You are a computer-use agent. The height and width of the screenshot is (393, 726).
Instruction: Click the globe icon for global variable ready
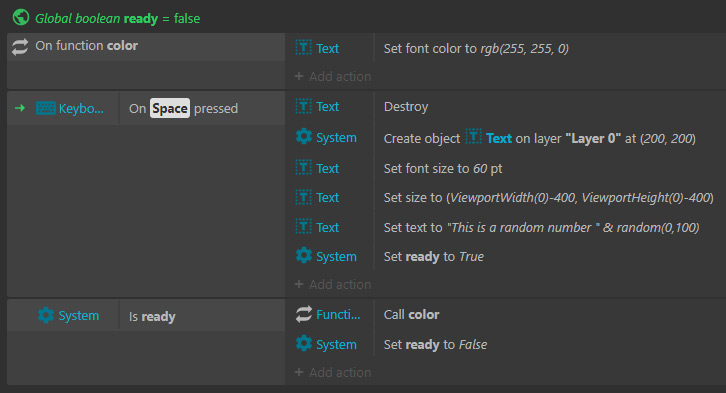pyautogui.click(x=20, y=18)
